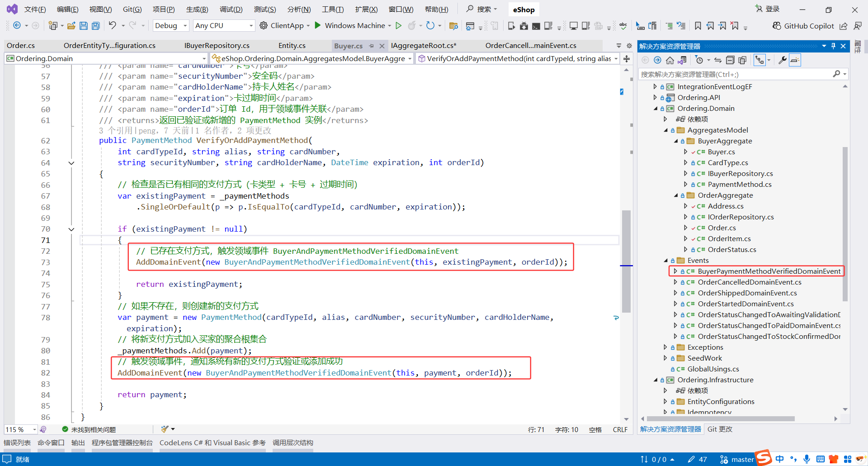Pin the solution explorer panel
The height and width of the screenshot is (466, 868).
tap(834, 46)
